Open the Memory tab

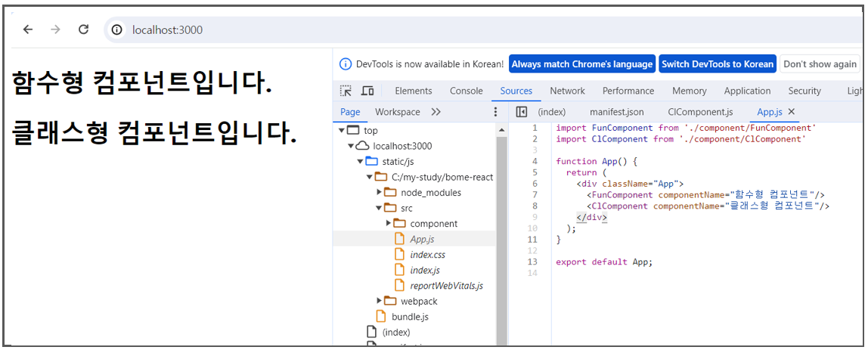point(690,91)
